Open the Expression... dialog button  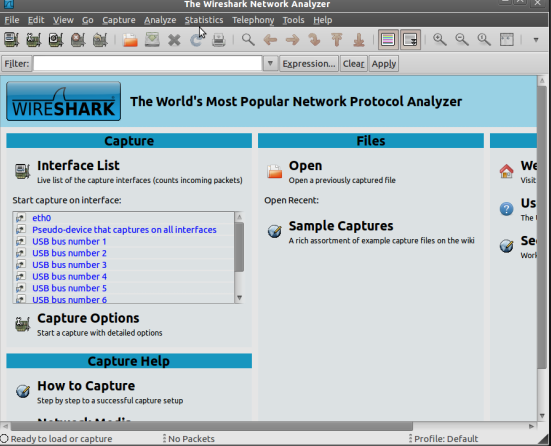[309, 64]
